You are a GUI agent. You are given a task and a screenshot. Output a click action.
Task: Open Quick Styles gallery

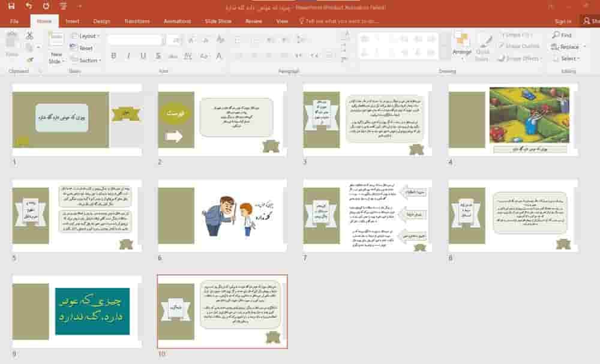click(x=482, y=47)
